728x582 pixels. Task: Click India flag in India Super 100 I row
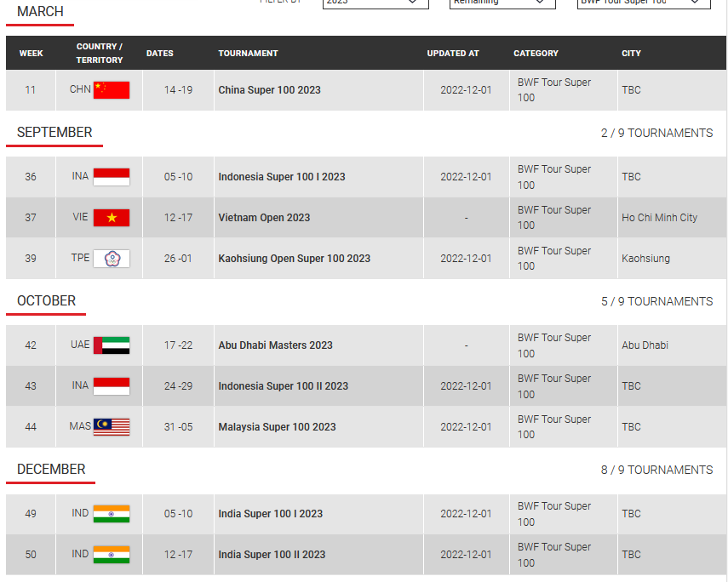pyautogui.click(x=112, y=514)
